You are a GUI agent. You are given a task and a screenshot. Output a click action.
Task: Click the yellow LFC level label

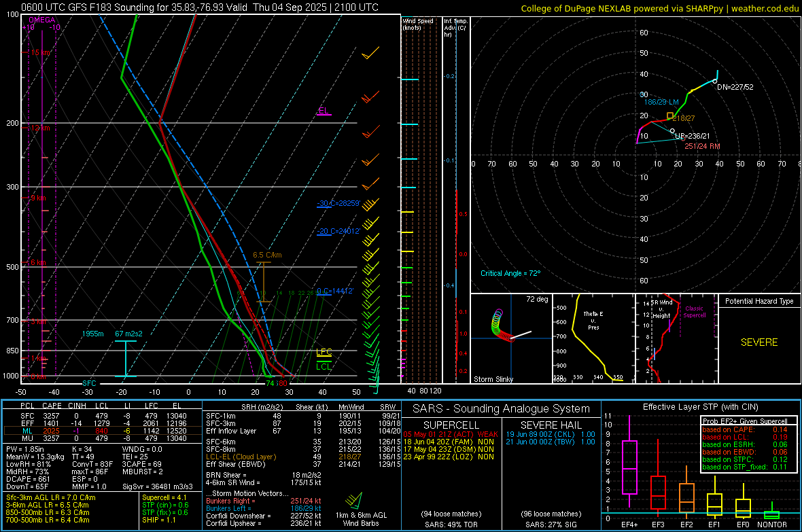coord(324,352)
